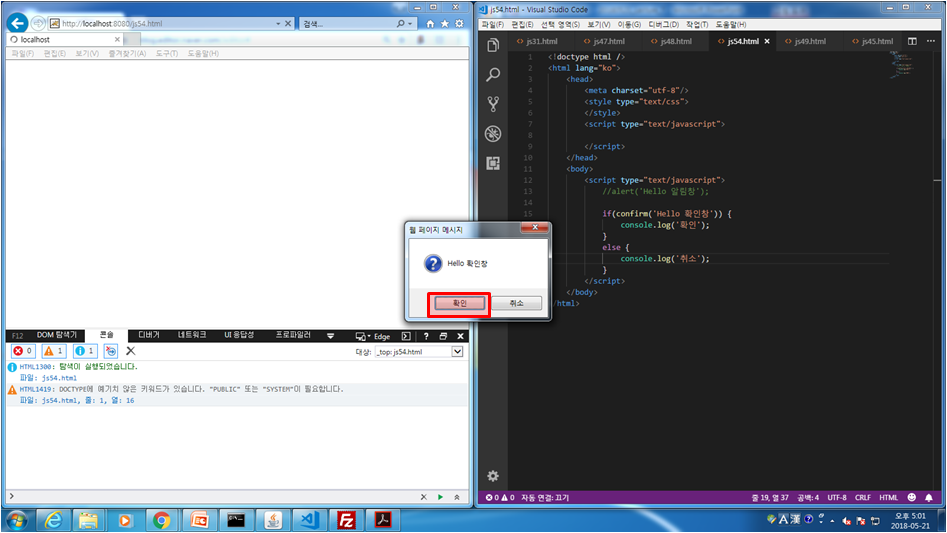Stop page loading in IE address bar
Viewport: 947px width, 533px height.
(x=288, y=24)
